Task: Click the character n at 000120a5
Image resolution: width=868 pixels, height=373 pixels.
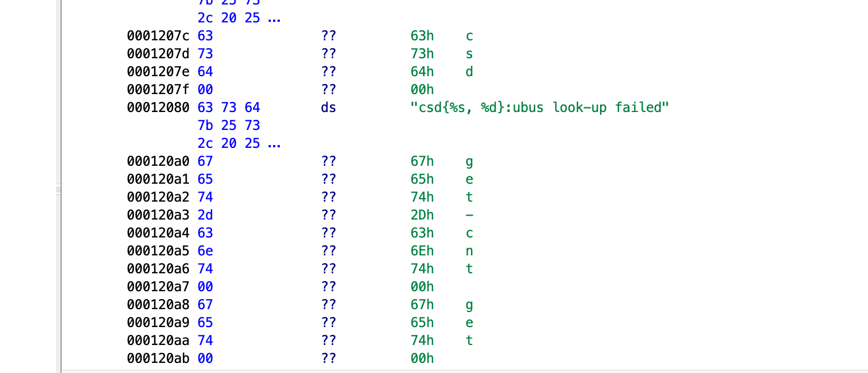Action: [469, 251]
